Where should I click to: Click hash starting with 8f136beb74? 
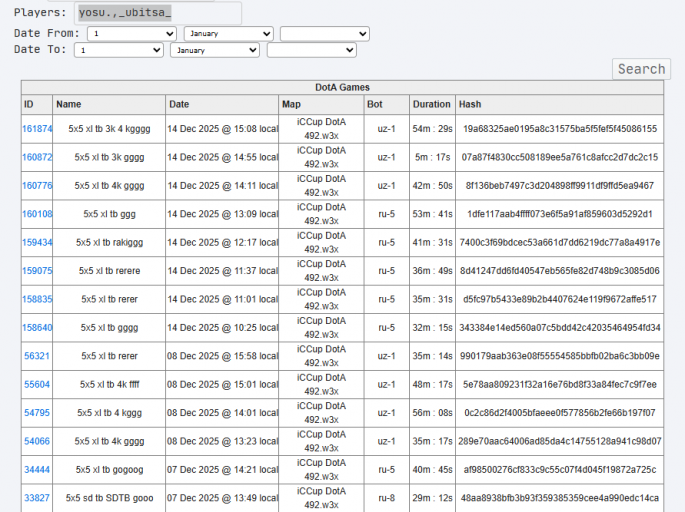coord(560,186)
